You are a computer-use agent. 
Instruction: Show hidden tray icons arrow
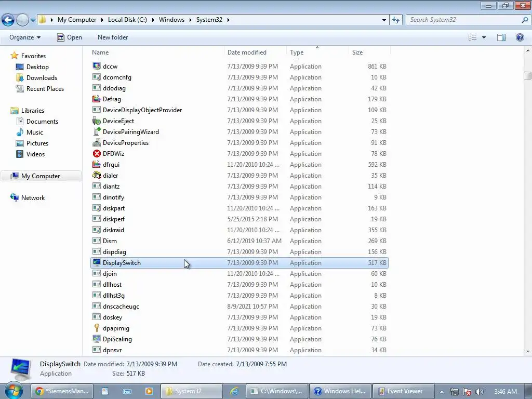[x=442, y=392]
